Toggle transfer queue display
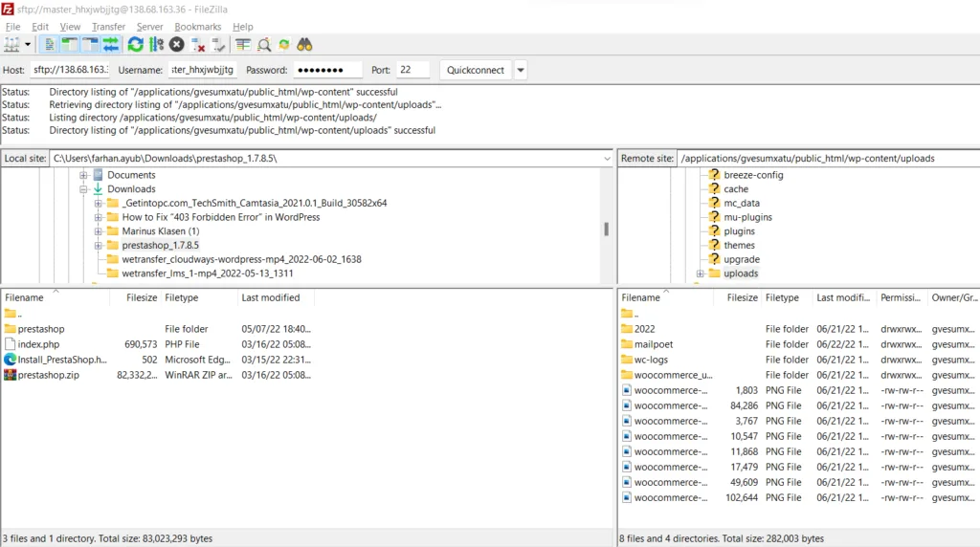The height and width of the screenshot is (547, 980). [x=111, y=44]
